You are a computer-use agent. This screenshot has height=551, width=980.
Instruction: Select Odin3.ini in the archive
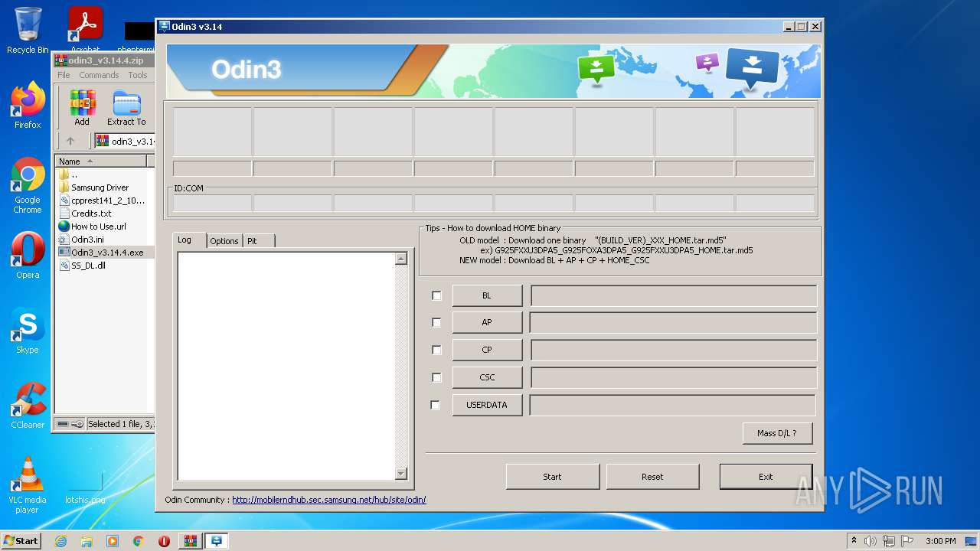82,240
